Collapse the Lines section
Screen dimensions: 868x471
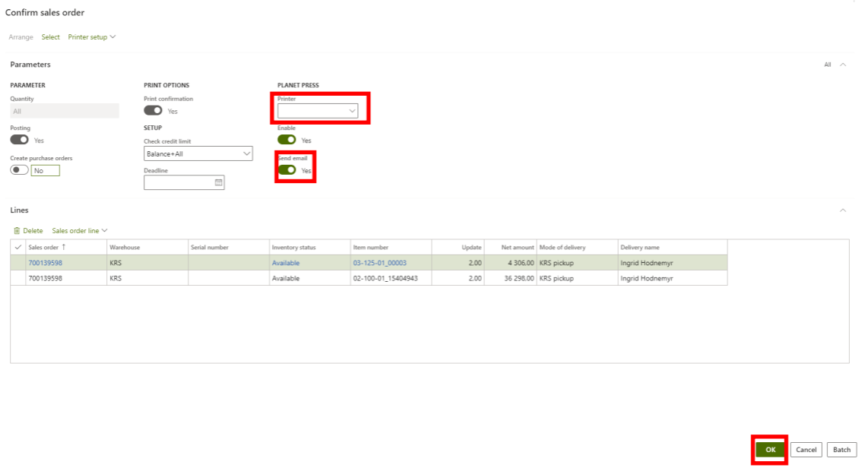pos(842,210)
